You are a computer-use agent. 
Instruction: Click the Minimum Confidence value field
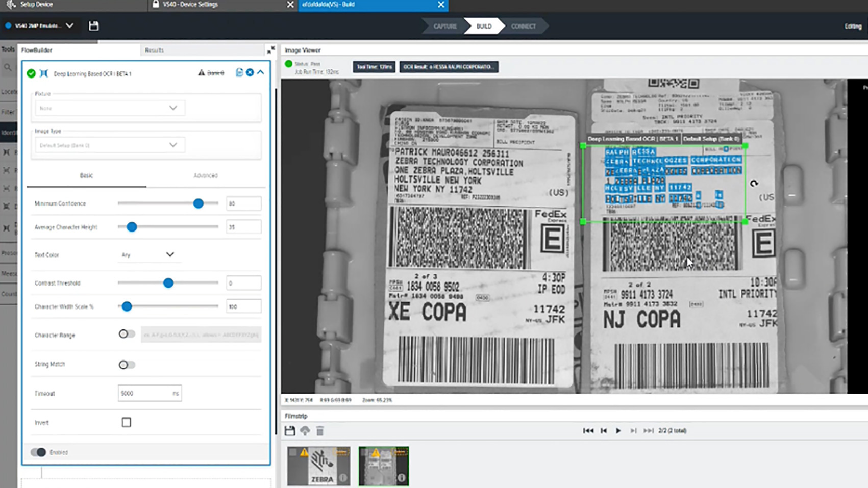(x=243, y=203)
